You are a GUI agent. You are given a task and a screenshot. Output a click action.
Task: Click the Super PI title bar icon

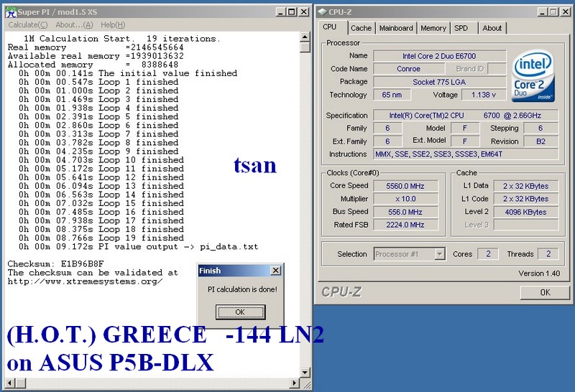point(11,11)
